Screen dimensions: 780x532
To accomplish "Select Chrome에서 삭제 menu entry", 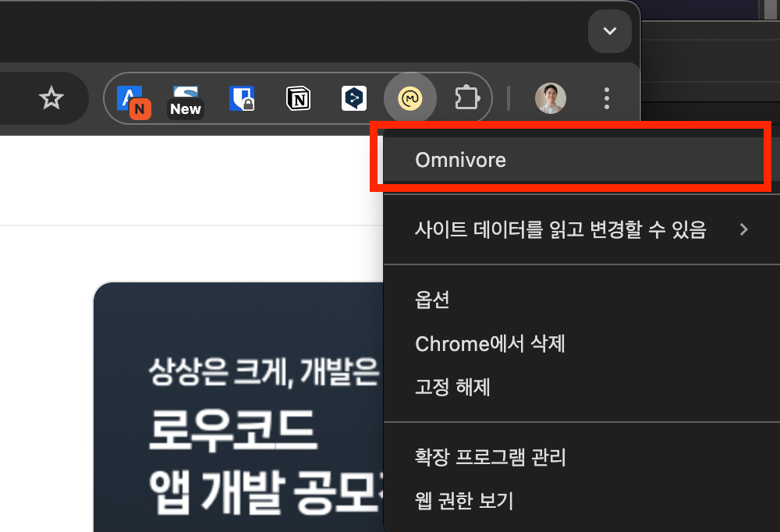I will (582, 343).
